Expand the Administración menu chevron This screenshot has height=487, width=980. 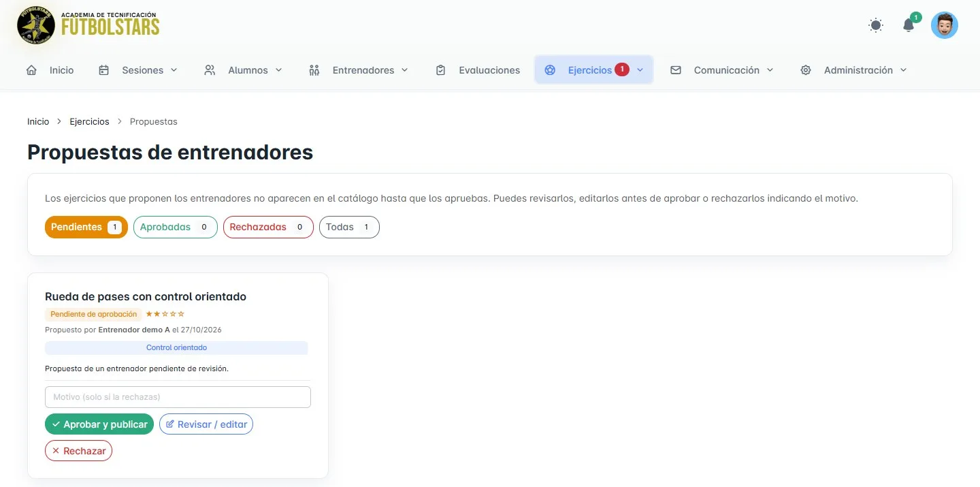pyautogui.click(x=903, y=70)
